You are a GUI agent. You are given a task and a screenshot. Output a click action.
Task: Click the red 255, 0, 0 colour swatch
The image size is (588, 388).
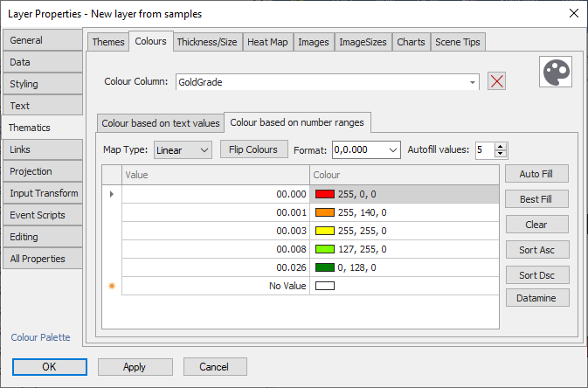(x=324, y=194)
